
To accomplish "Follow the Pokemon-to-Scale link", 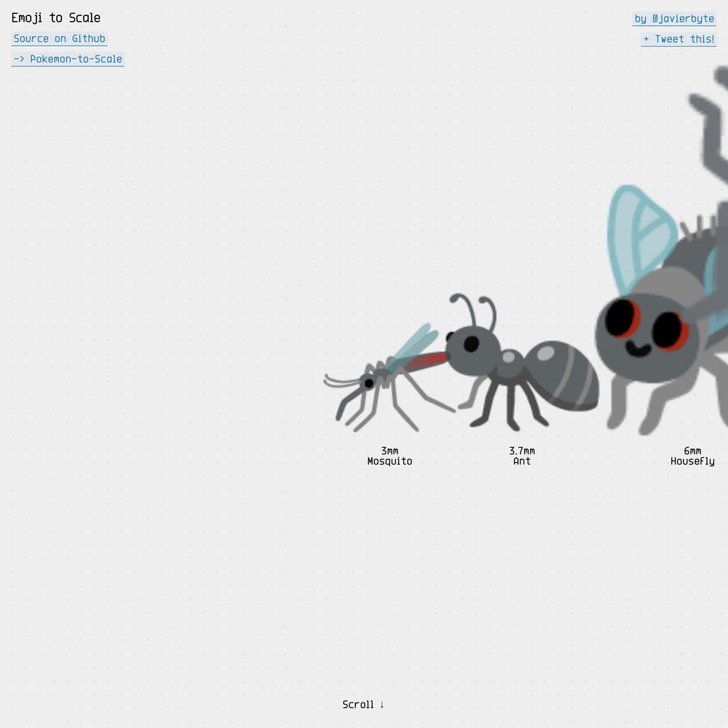I will click(x=68, y=59).
